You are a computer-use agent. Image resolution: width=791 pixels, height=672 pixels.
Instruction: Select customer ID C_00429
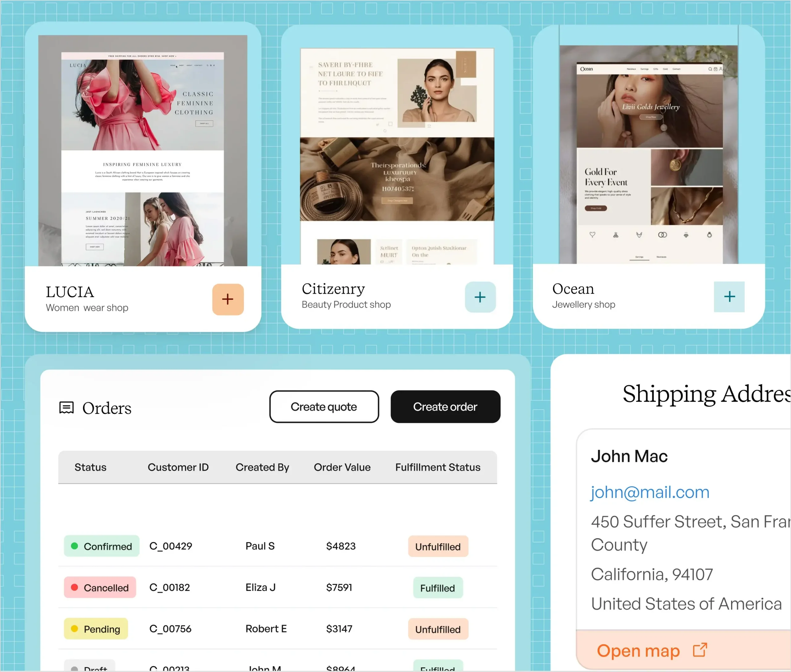point(171,546)
